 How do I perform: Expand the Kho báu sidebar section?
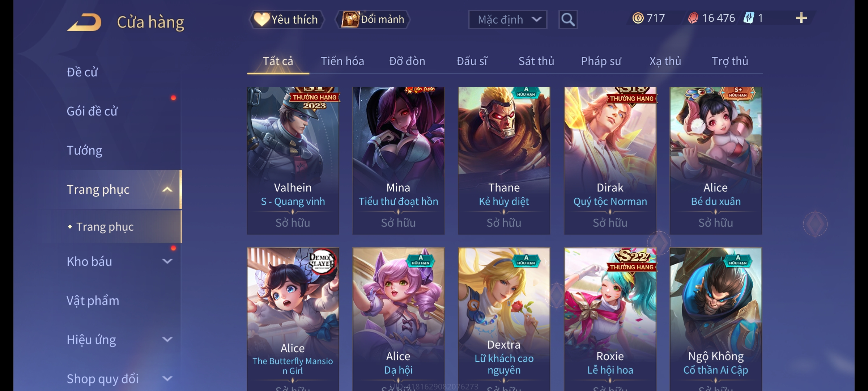167,261
